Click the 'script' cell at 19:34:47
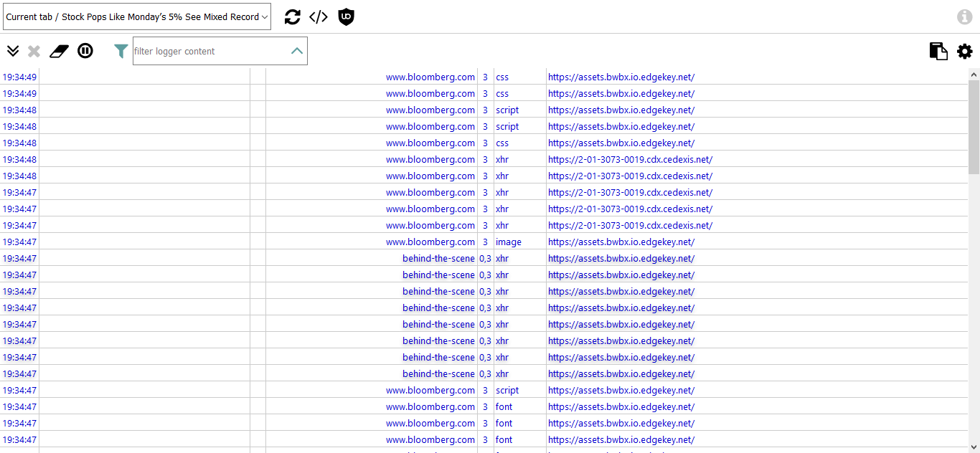The height and width of the screenshot is (453, 980). (x=507, y=391)
